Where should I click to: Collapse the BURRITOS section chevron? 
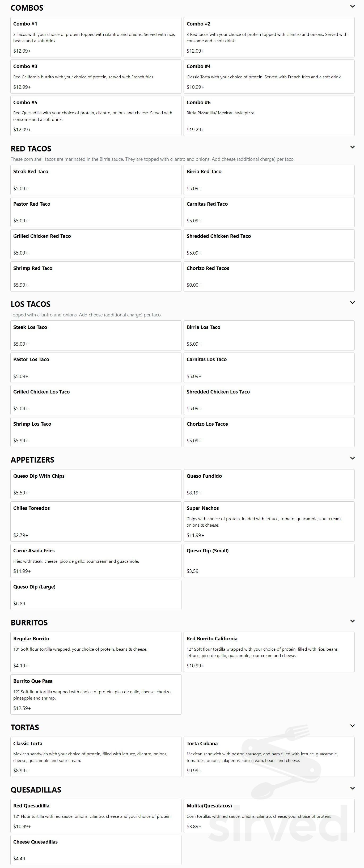coord(352,621)
